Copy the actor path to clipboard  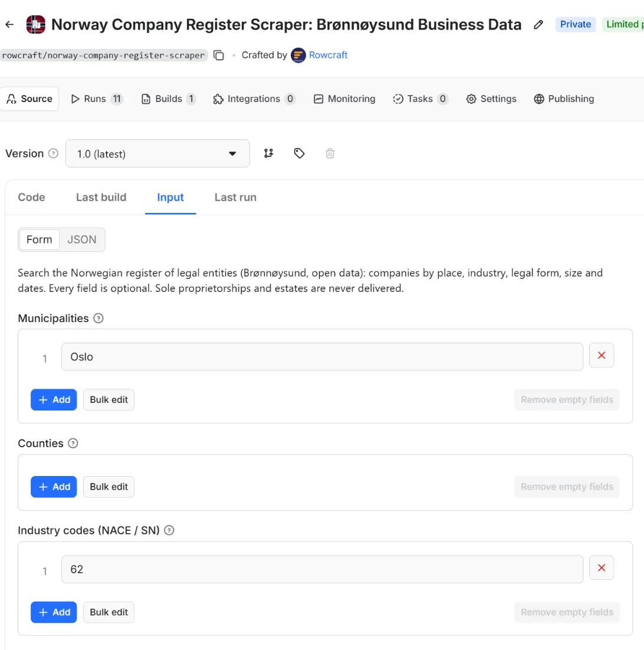coord(219,55)
